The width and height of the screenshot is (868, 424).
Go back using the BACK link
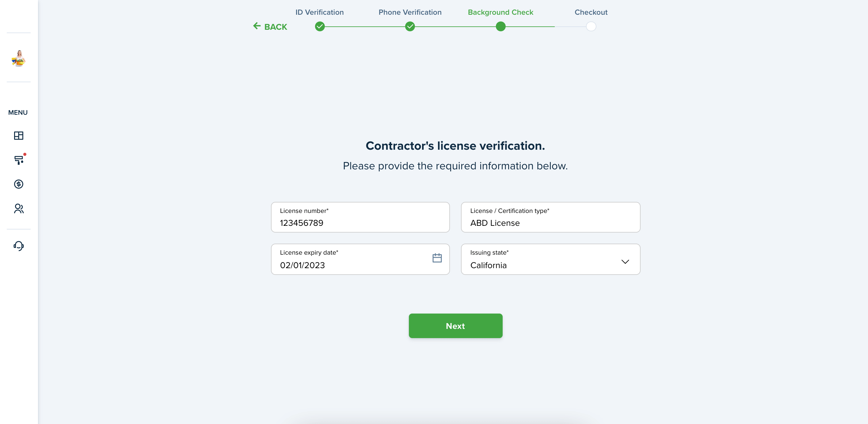click(x=270, y=27)
